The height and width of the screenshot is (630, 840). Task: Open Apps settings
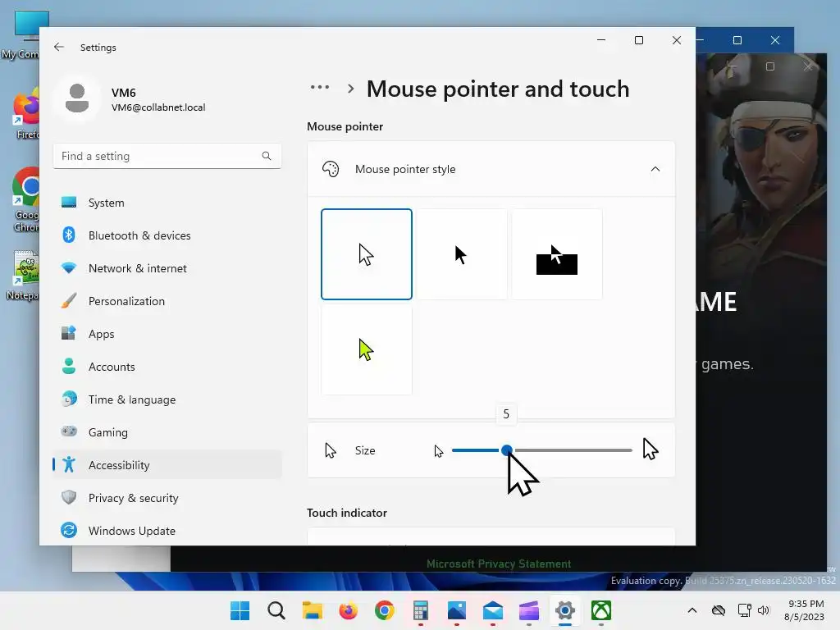(167, 334)
